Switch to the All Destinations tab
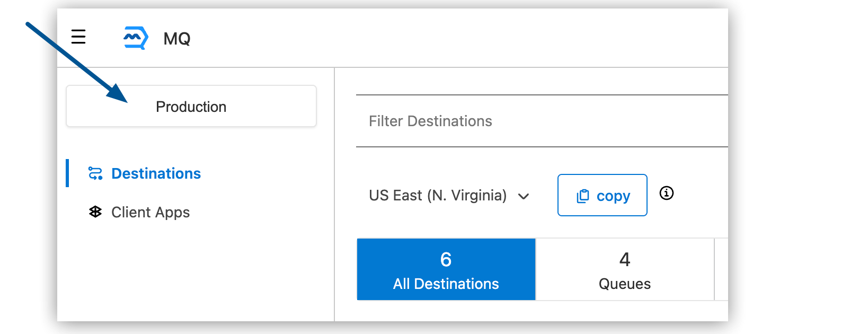Image resolution: width=868 pixels, height=334 pixels. 446,269
